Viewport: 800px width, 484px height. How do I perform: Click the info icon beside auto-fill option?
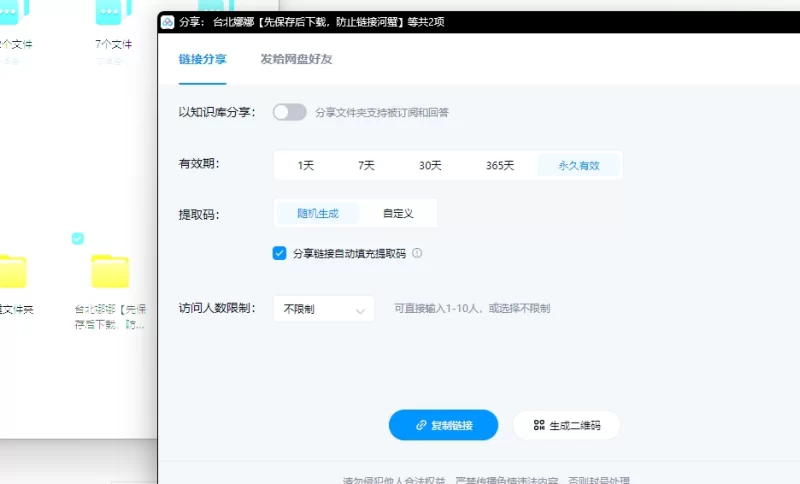[417, 253]
